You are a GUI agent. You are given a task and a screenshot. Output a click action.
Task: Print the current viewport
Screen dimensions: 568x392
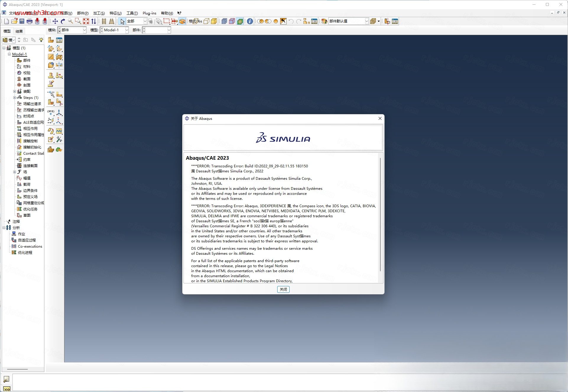click(x=30, y=21)
